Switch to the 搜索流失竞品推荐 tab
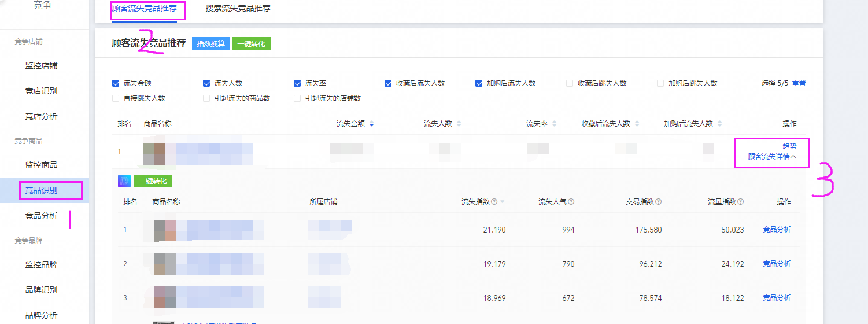Screen dimensions: 868x324 pos(238,9)
